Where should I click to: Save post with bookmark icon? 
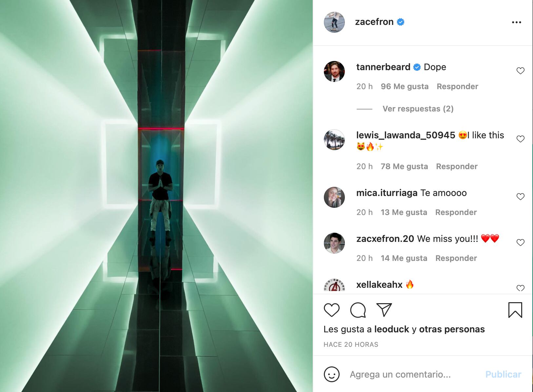(x=515, y=310)
